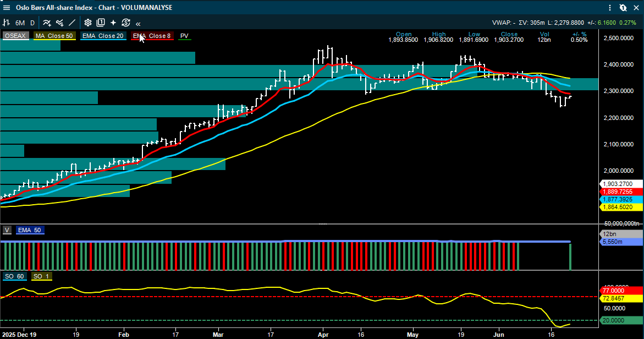
Task: Click the green 20.0000 oscillator tag
Action: point(620,320)
